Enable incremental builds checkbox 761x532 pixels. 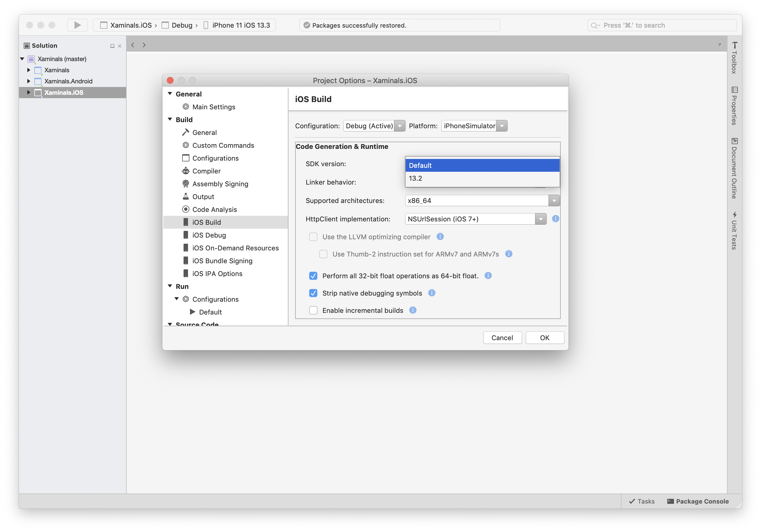[313, 310]
